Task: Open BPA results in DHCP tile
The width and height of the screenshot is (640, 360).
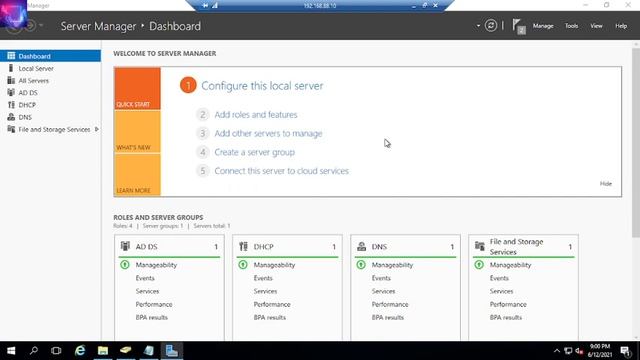Action: pyautogui.click(x=269, y=317)
